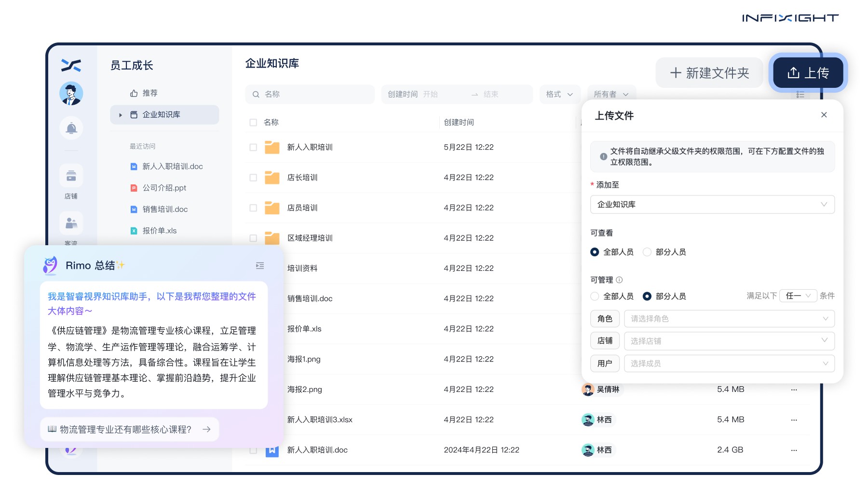Close the 上传文件 dialog
Image resolution: width=868 pixels, height=502 pixels.
[x=824, y=115]
